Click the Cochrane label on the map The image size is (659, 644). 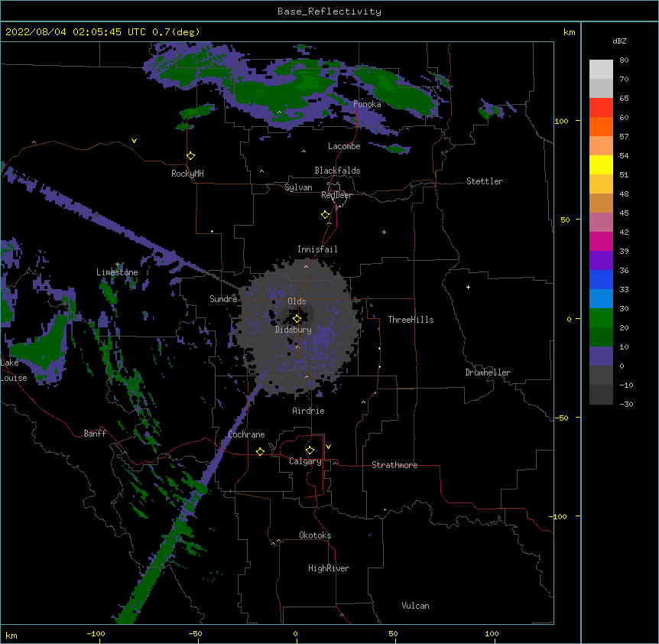(x=246, y=434)
